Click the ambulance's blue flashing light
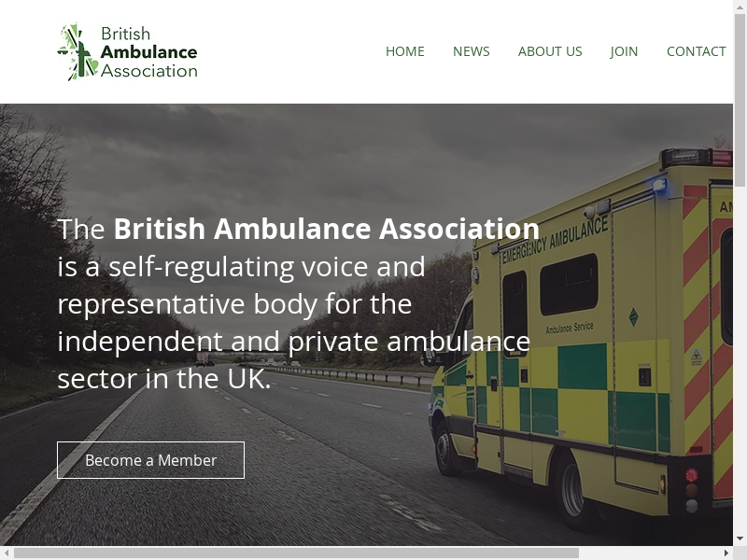Screen dimensions: 747x560 pyautogui.click(x=659, y=185)
